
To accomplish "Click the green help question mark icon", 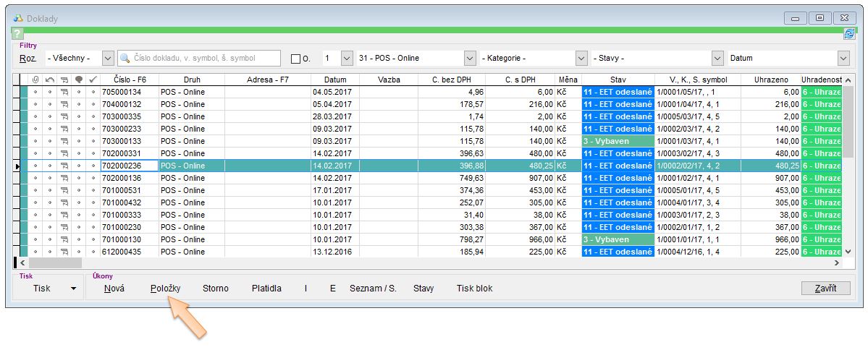I will coord(17,34).
